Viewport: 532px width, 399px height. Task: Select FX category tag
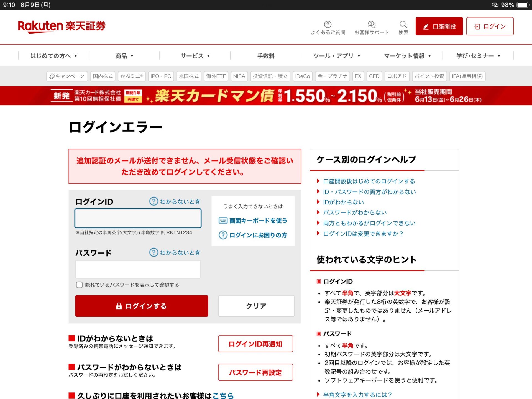click(x=358, y=76)
